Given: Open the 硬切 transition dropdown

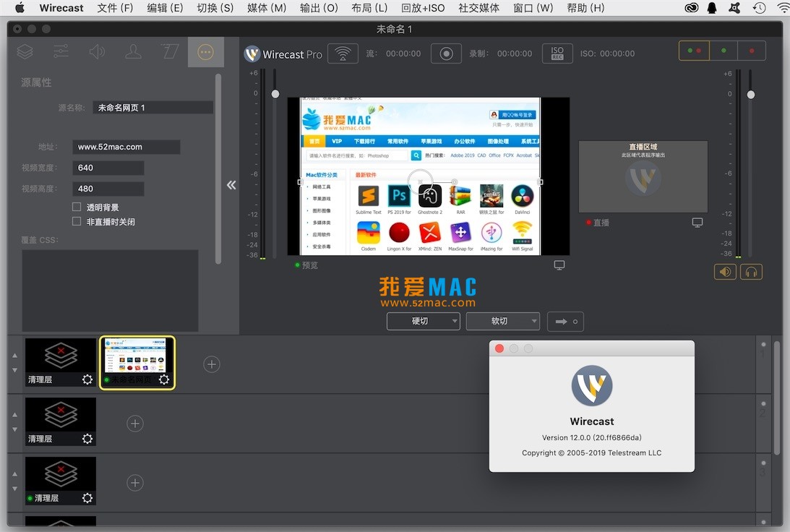Looking at the screenshot, I should [423, 321].
